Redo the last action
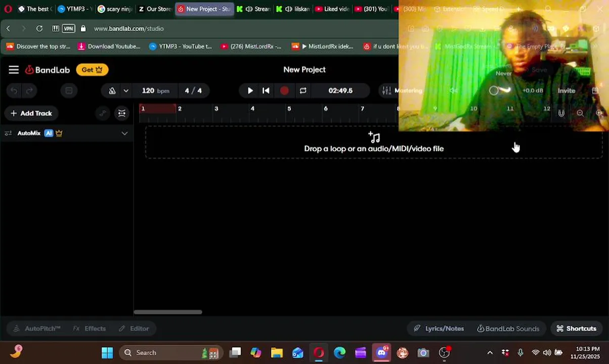Viewport: 609px width, 364px height. 30,90
